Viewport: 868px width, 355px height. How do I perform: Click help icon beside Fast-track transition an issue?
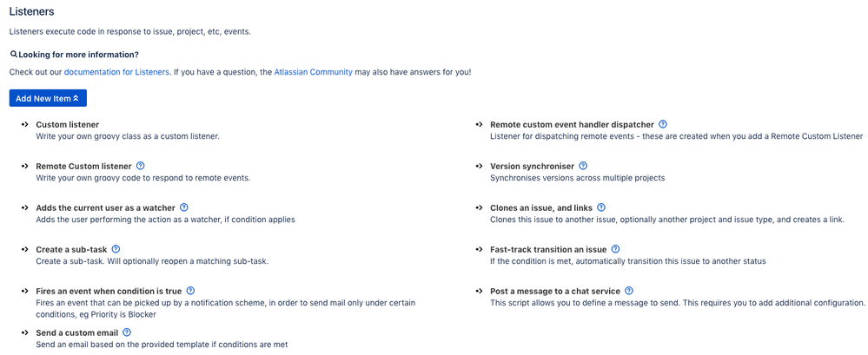(x=615, y=249)
